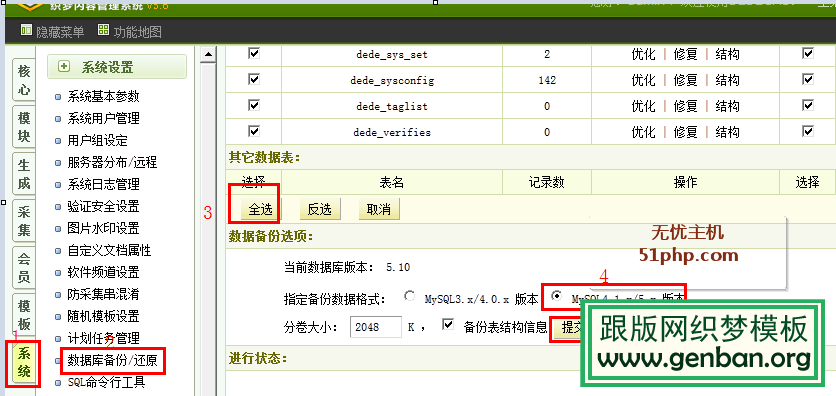The height and width of the screenshot is (396, 836).
Task: Toggle right-side checkbox in dede_taglist row
Action: coord(808,105)
